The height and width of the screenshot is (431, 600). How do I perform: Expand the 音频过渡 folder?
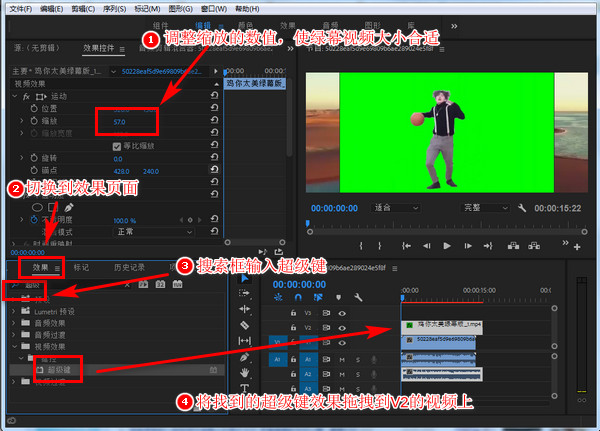(14, 335)
